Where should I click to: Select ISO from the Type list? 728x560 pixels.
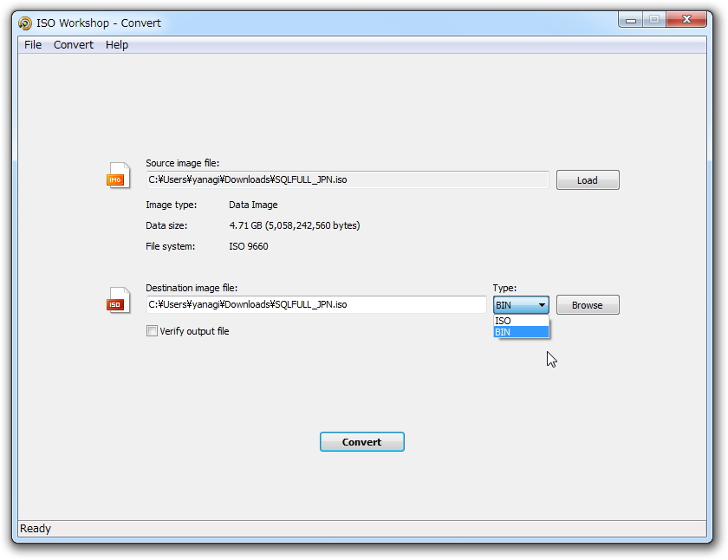[x=521, y=321]
